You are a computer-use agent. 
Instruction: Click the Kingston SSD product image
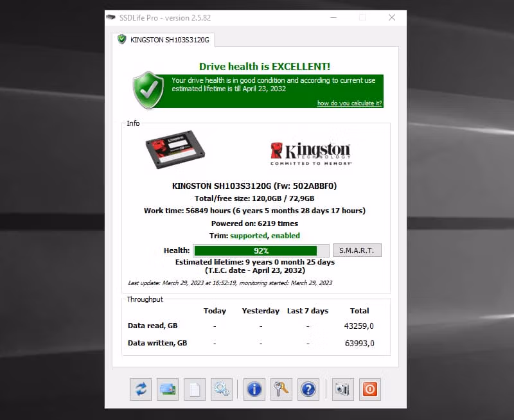tap(175, 150)
